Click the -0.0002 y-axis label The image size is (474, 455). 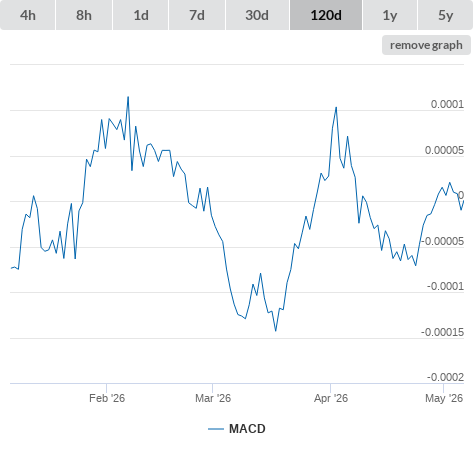click(445, 377)
